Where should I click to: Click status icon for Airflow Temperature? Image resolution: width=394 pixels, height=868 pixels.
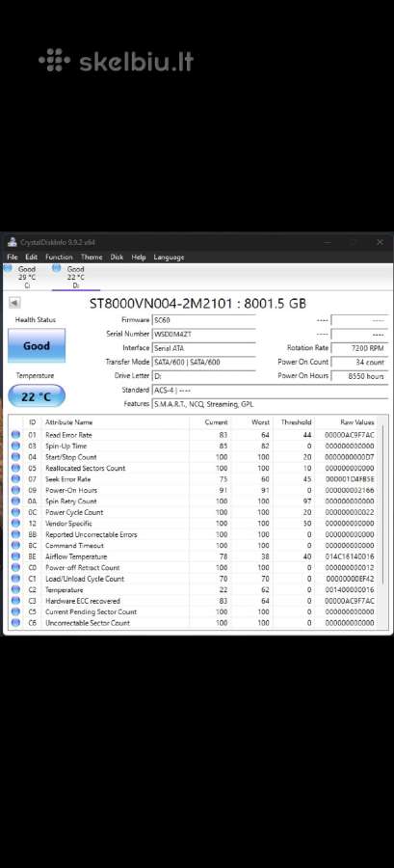[15, 556]
